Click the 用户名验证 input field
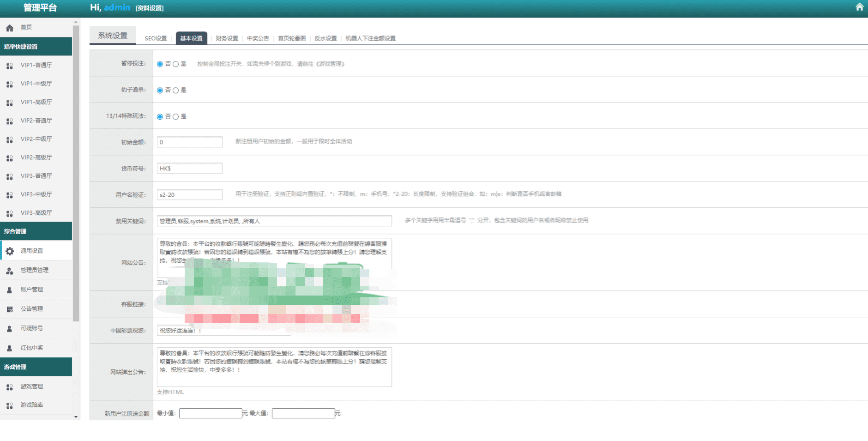868x441 pixels. point(189,195)
